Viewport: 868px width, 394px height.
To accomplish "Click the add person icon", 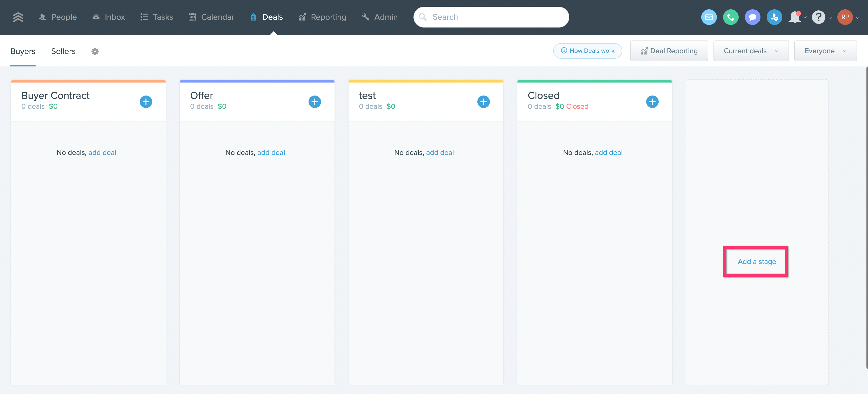I will point(774,17).
